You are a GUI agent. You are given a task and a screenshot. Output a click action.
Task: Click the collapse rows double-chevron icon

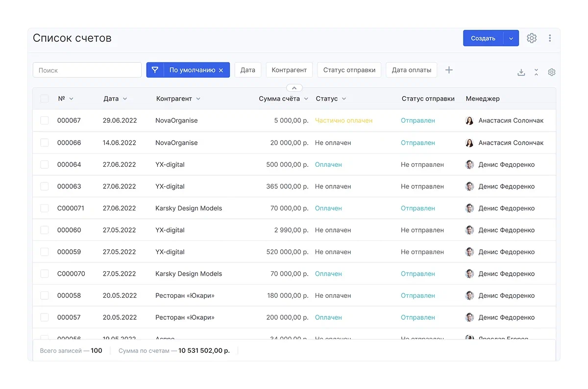pyautogui.click(x=537, y=72)
